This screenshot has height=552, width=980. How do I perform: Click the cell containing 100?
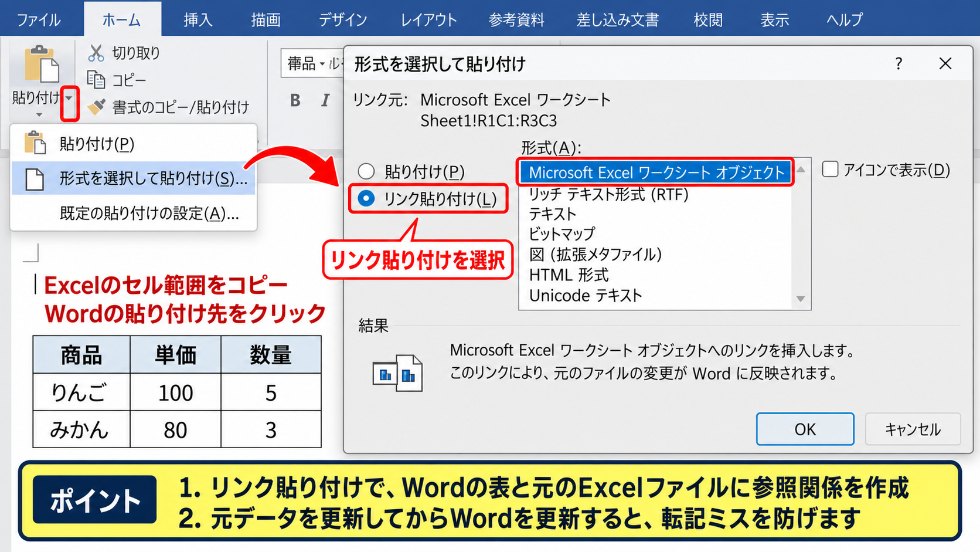175,392
